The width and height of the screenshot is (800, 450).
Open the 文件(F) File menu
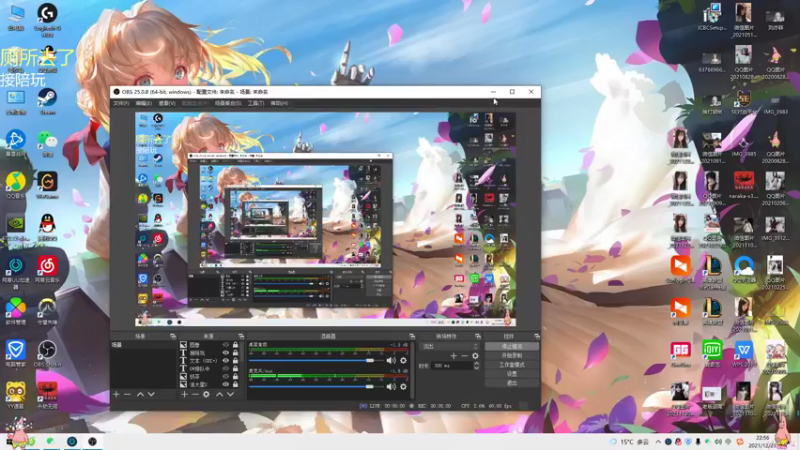[x=121, y=103]
